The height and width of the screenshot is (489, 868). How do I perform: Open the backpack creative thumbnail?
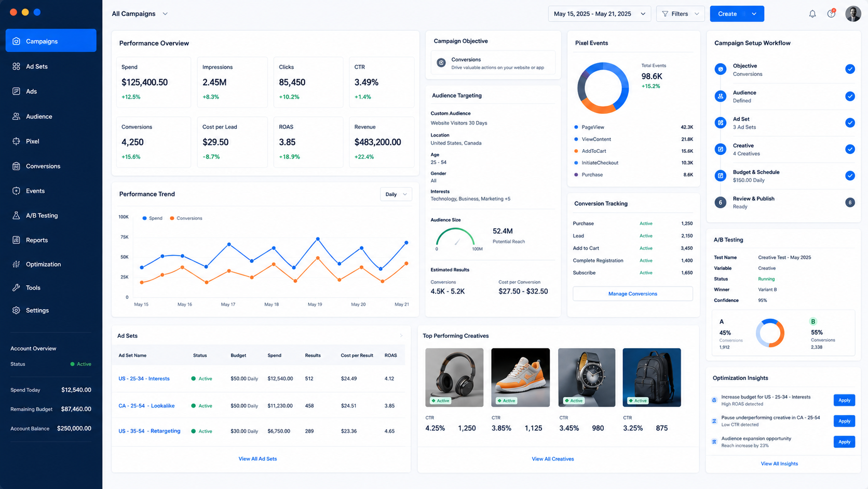(652, 377)
